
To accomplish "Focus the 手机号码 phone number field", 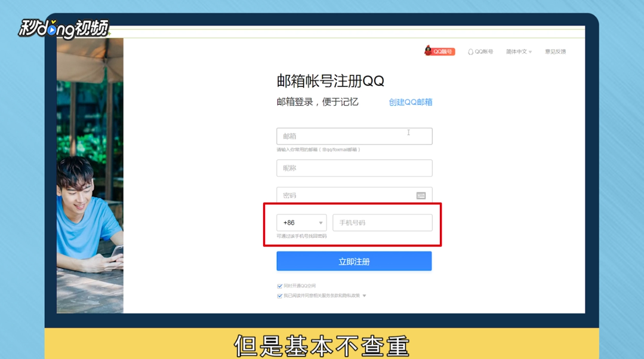I will [x=383, y=222].
